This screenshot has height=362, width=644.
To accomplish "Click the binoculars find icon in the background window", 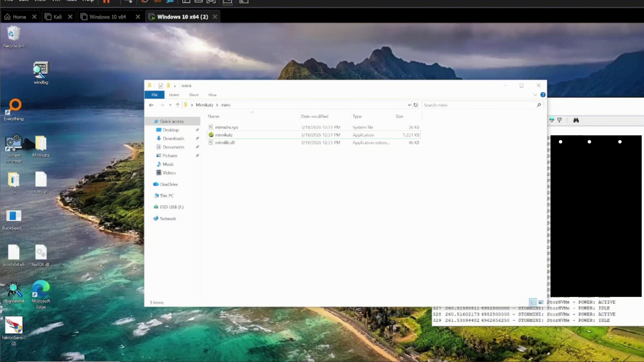I will click(x=576, y=120).
